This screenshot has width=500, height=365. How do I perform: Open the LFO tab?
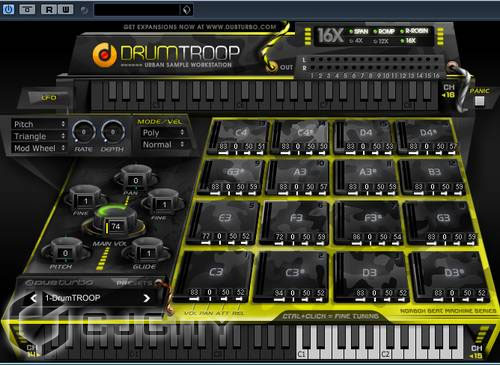49,98
